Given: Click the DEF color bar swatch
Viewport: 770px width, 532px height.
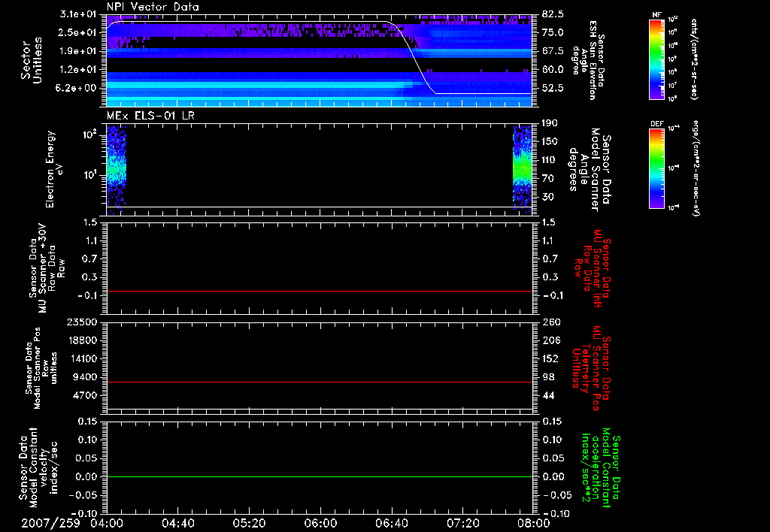Looking at the screenshot, I should pyautogui.click(x=657, y=168).
